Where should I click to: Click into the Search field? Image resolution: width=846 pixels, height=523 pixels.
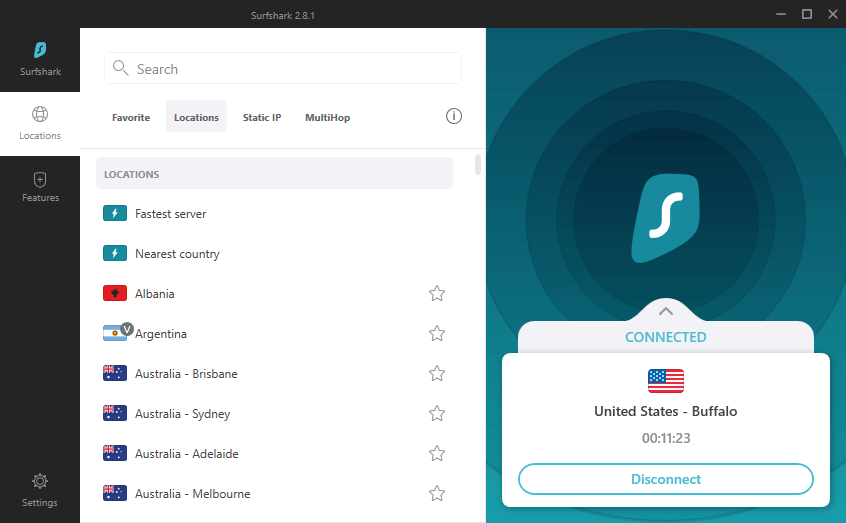click(283, 68)
